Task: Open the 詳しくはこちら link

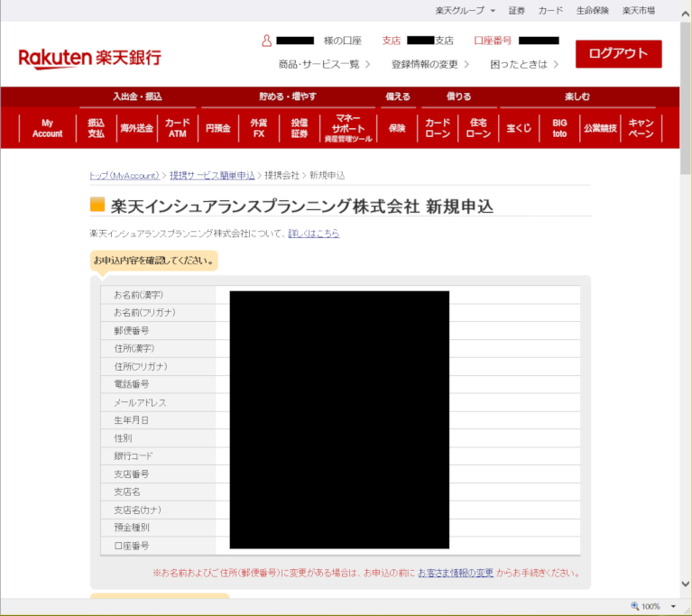Action: click(314, 234)
